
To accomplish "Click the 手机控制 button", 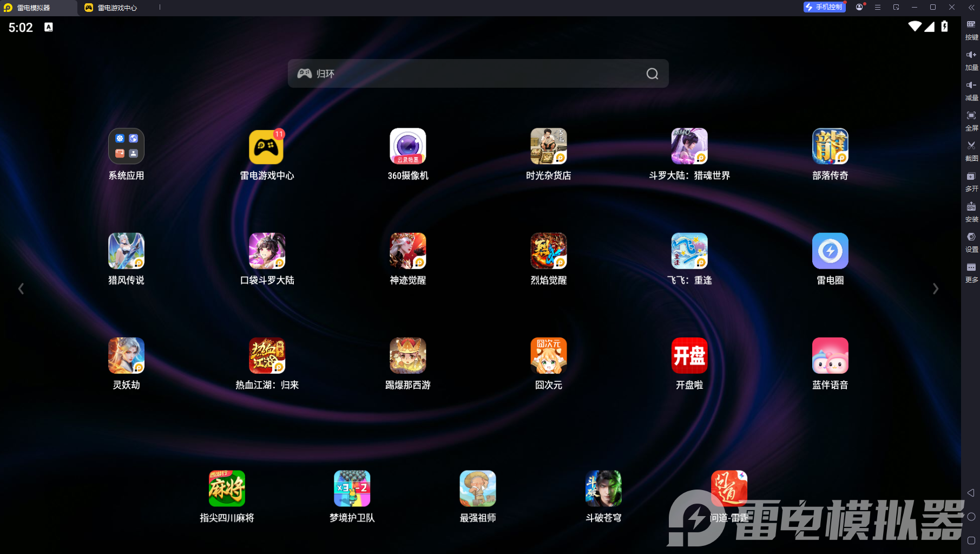I will pyautogui.click(x=825, y=7).
